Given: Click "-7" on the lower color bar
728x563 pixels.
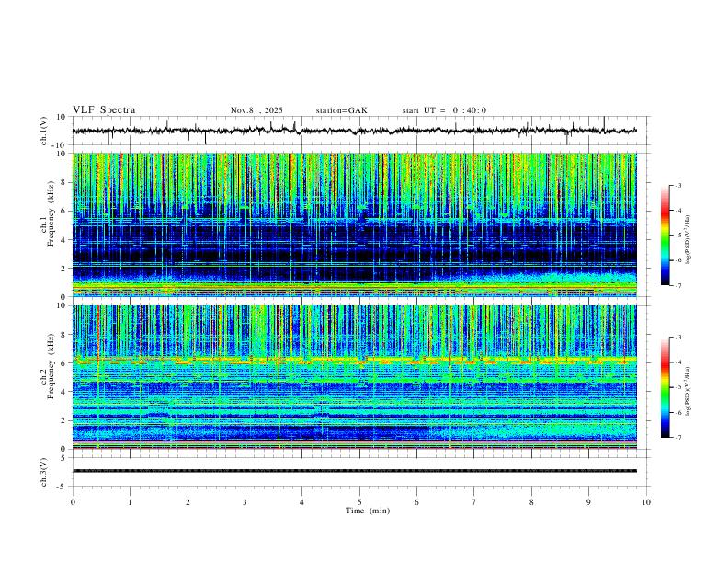Looking at the screenshot, I should click(x=677, y=438).
